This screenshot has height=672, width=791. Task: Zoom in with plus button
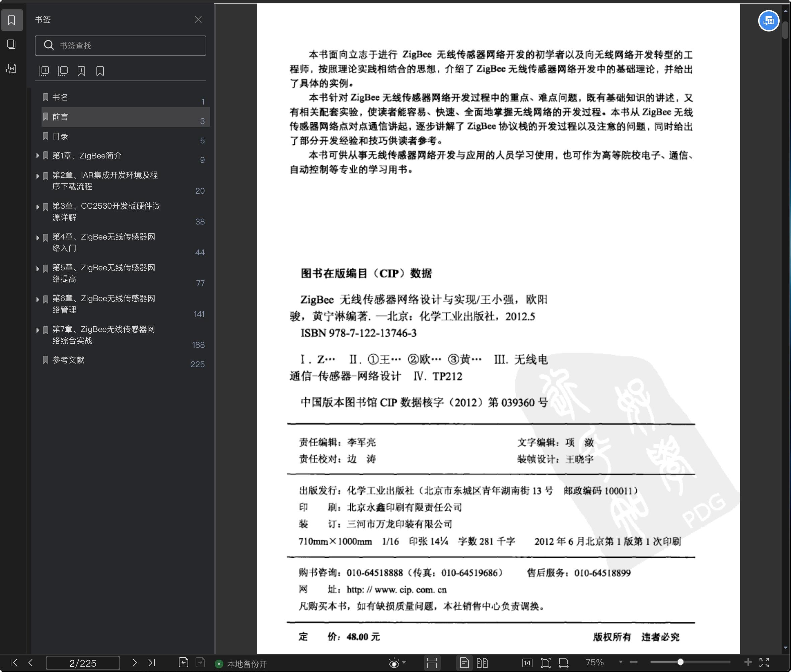coord(748,662)
